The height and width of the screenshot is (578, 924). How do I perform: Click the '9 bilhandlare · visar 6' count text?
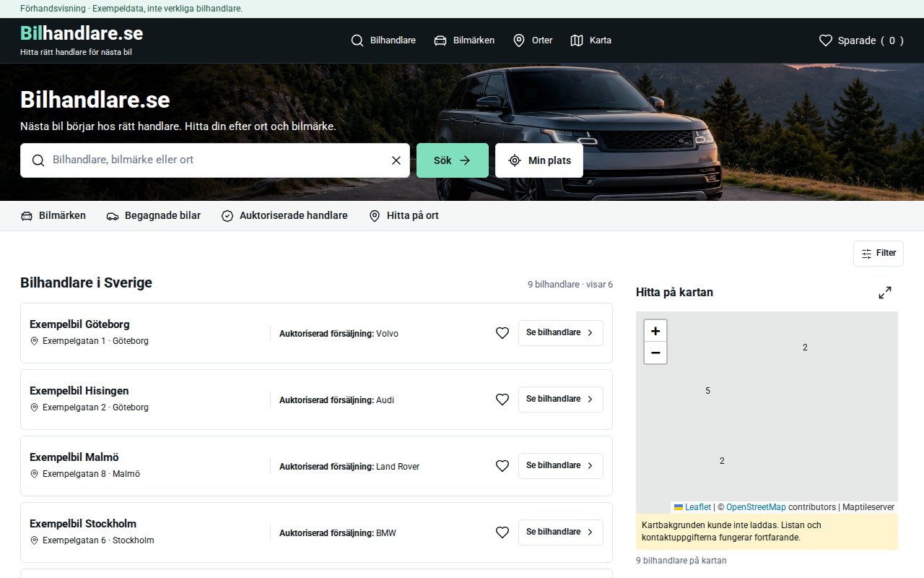[x=570, y=285]
